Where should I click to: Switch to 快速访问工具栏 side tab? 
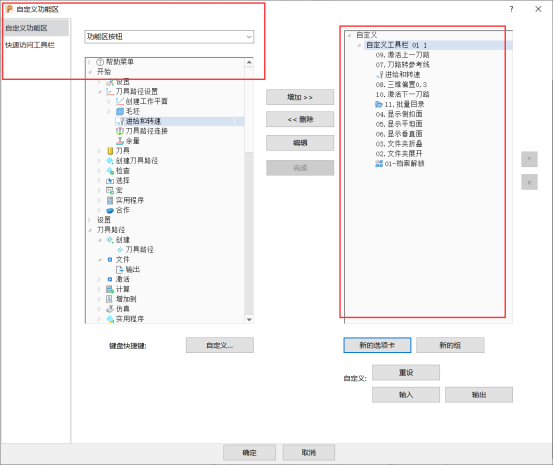(30, 45)
